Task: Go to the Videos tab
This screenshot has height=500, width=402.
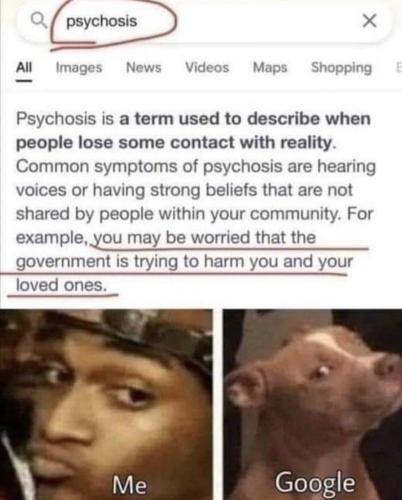Action: (x=207, y=68)
